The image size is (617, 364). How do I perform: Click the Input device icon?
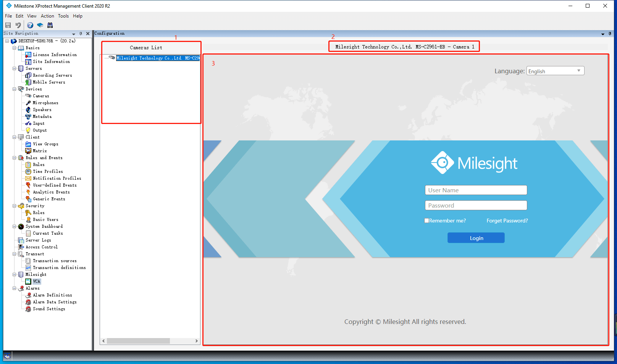[28, 124]
